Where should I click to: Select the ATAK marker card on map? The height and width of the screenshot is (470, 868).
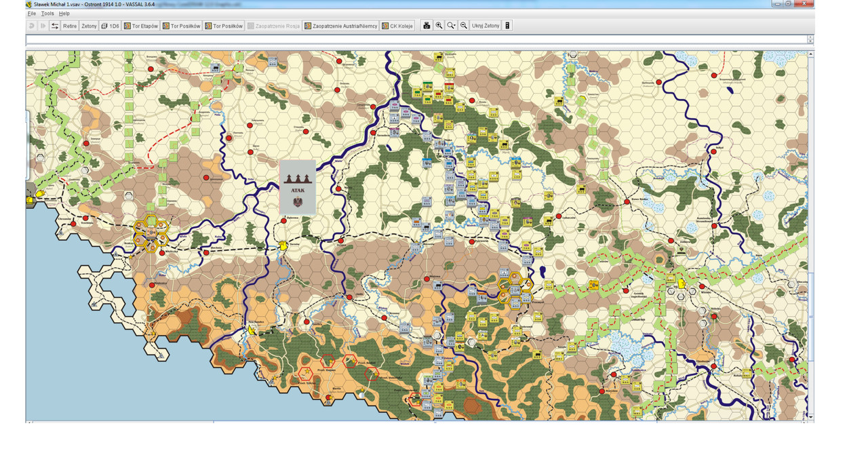[298, 188]
